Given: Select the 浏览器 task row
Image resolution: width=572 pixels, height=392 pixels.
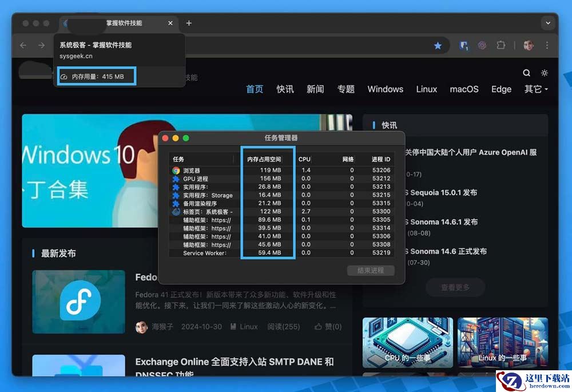Looking at the screenshot, I should [281, 170].
